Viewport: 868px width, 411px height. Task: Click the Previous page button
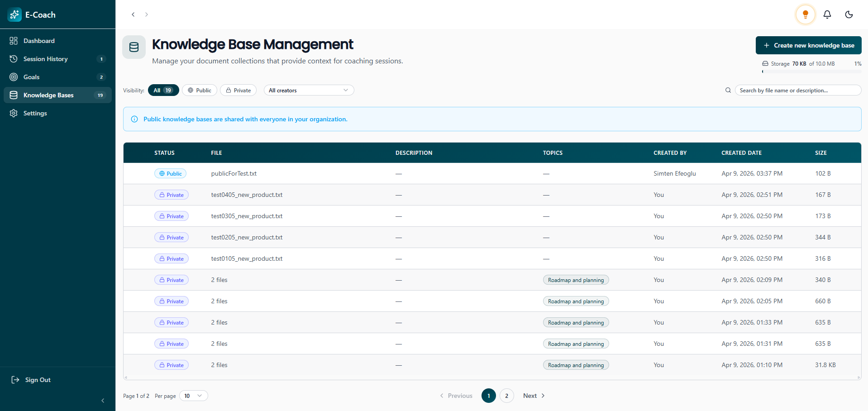(x=456, y=396)
